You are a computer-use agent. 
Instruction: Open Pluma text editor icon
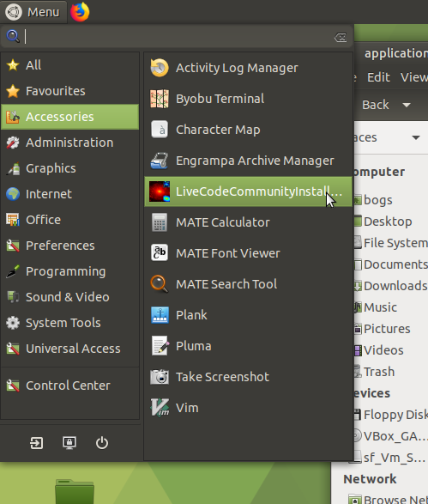click(160, 346)
